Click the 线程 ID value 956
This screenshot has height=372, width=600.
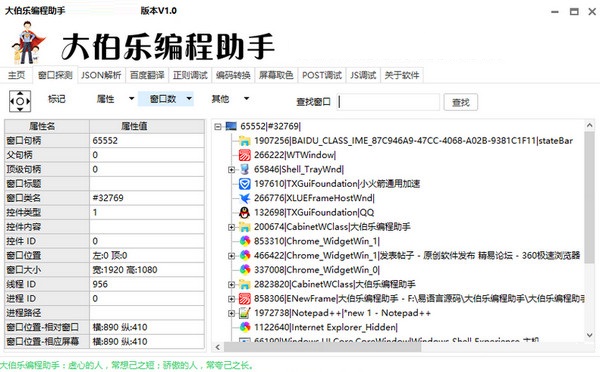pos(147,284)
